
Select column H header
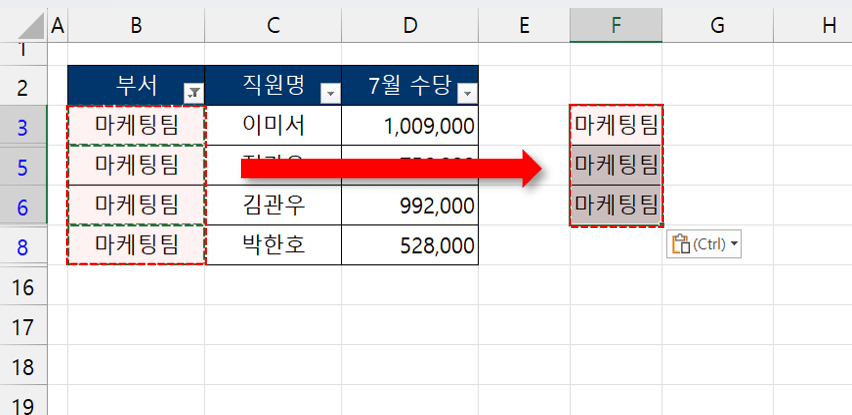click(828, 24)
